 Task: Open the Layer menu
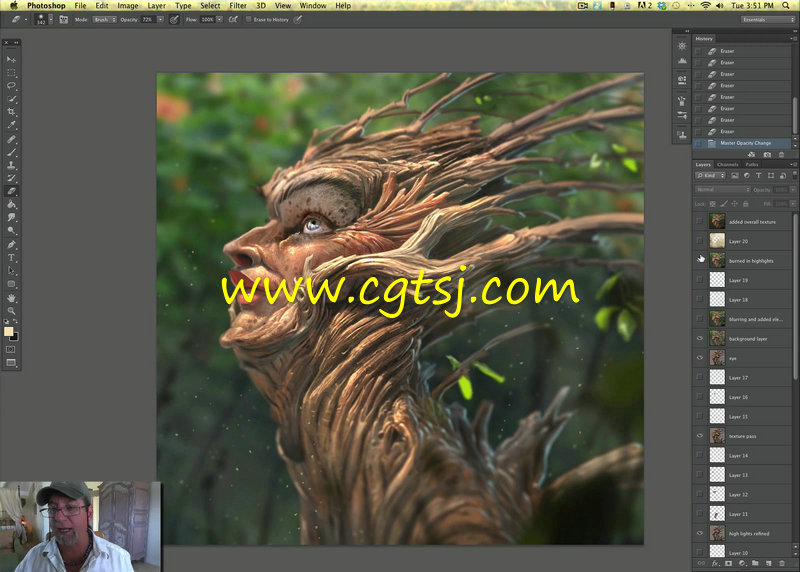point(156,6)
